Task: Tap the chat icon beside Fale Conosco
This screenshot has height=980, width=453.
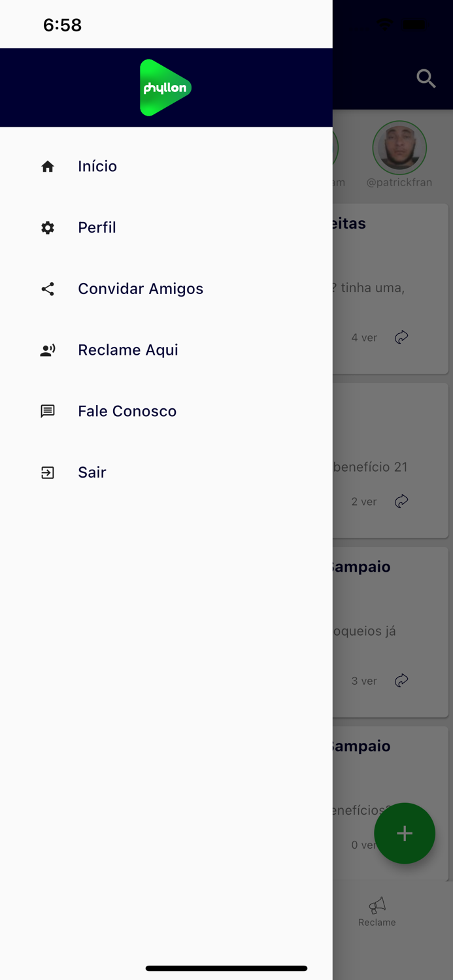Action: 48,411
